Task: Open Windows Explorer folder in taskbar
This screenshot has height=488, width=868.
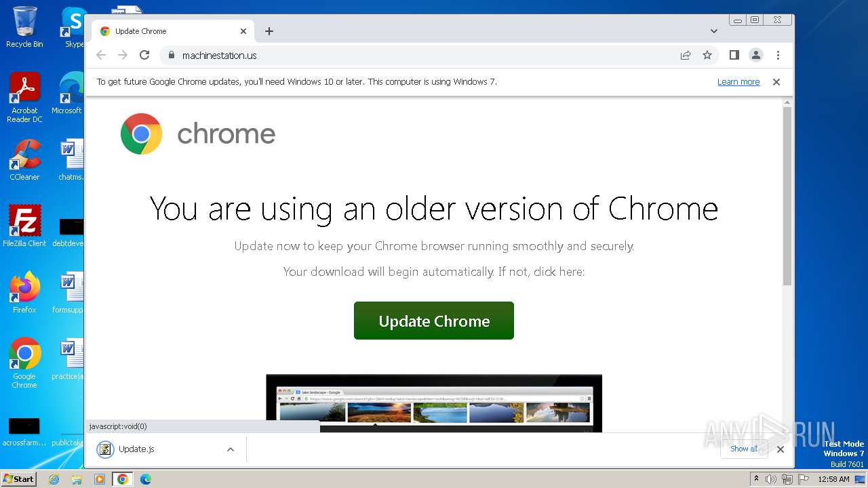Action: pyautogui.click(x=77, y=479)
